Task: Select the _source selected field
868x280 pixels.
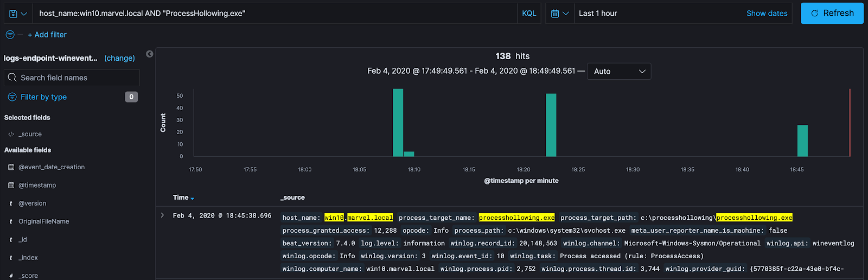Action: 31,134
